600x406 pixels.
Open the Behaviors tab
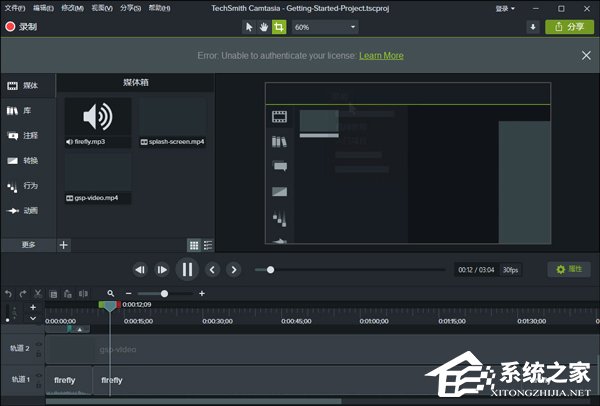click(x=28, y=186)
